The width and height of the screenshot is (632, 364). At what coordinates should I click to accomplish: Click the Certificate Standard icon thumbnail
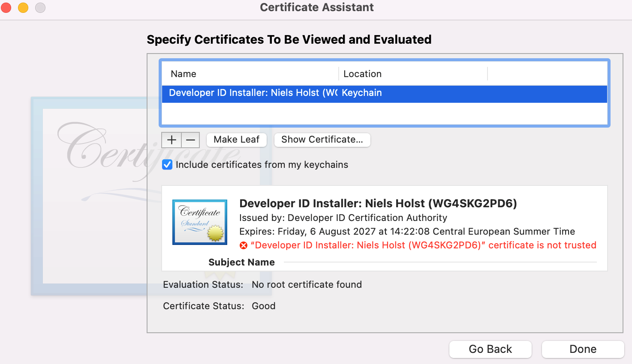click(200, 222)
